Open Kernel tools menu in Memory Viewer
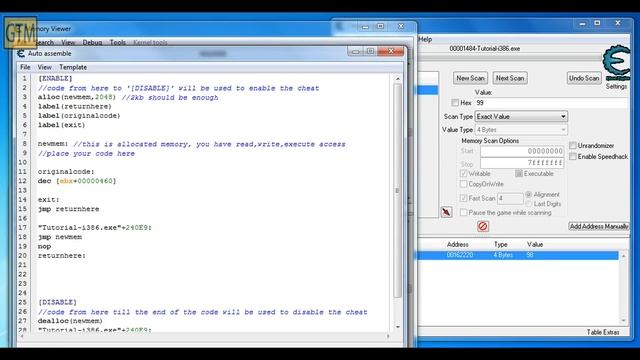 (150, 42)
